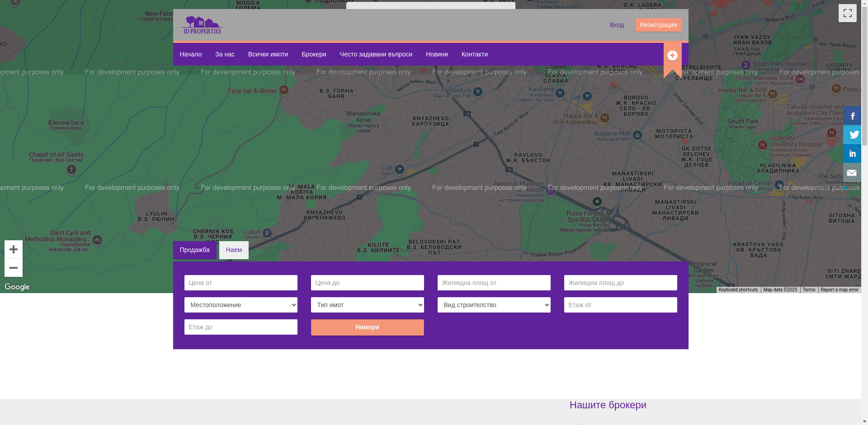Click the Регистрация button
The height and width of the screenshot is (425, 868).
[658, 25]
